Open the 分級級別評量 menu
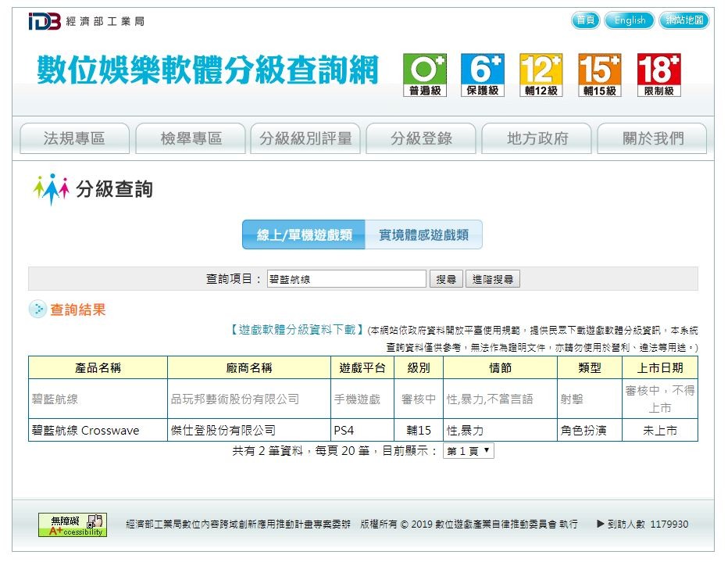This screenshot has height=562, width=728. click(x=305, y=139)
